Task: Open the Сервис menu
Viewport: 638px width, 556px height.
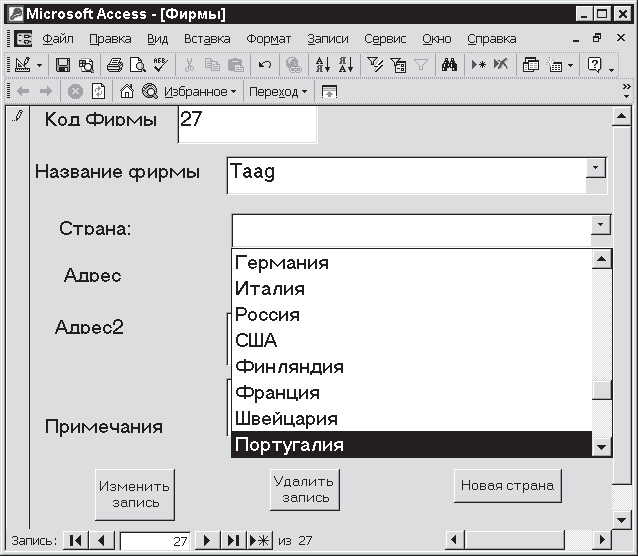Action: (385, 39)
